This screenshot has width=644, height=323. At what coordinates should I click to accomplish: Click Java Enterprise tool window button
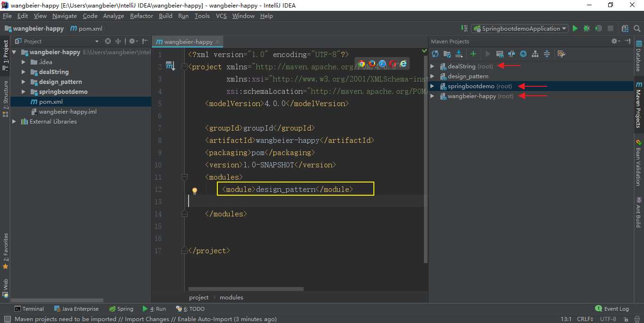click(76, 309)
